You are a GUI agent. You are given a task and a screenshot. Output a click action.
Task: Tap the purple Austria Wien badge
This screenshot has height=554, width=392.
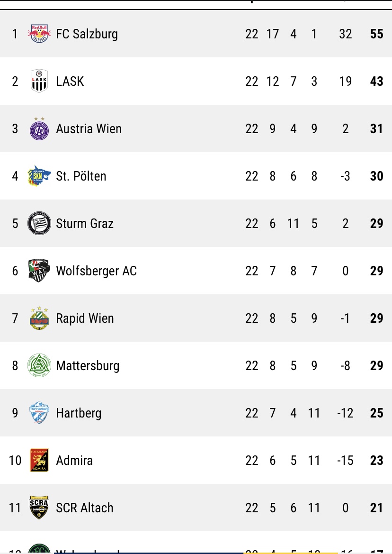pos(39,128)
